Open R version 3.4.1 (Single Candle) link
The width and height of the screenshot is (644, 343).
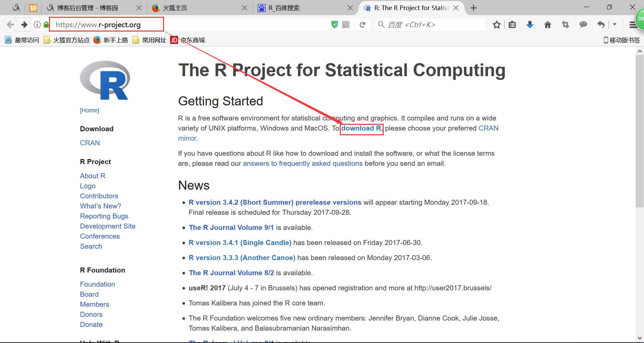pos(240,243)
